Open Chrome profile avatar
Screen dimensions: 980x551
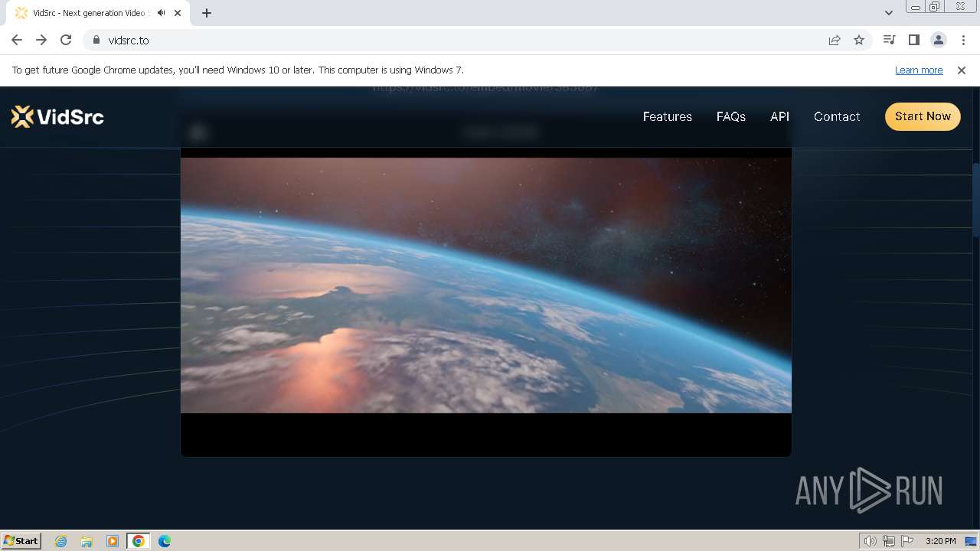point(938,40)
